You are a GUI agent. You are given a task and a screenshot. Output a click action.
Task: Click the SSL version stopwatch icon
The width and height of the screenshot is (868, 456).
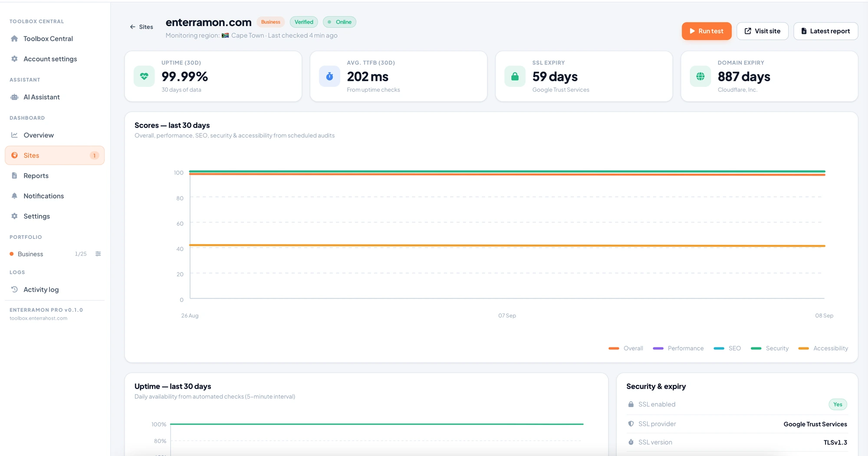631,442
